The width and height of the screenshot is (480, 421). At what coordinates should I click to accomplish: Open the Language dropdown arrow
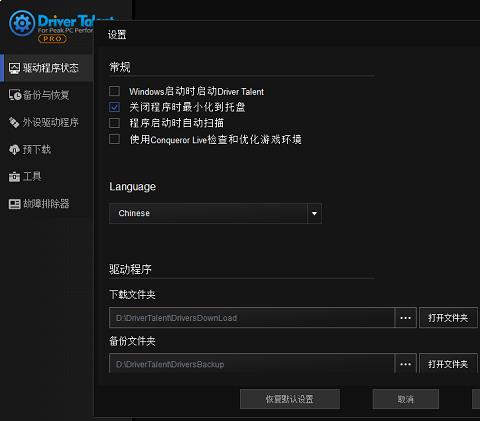(314, 213)
